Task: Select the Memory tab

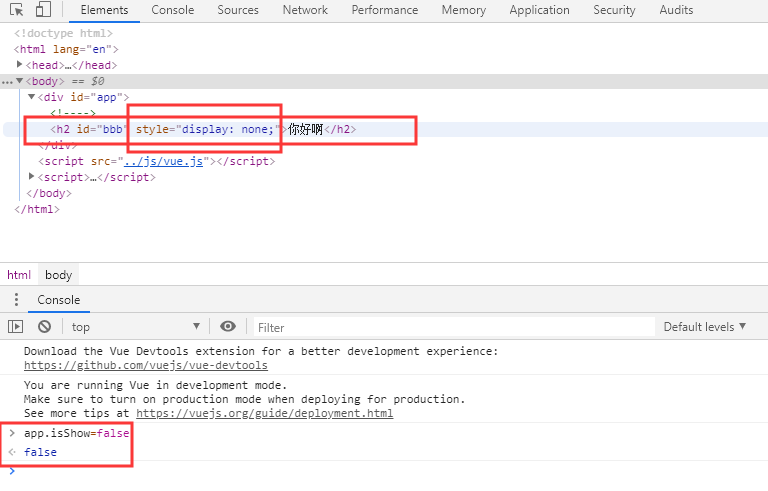Action: (464, 10)
